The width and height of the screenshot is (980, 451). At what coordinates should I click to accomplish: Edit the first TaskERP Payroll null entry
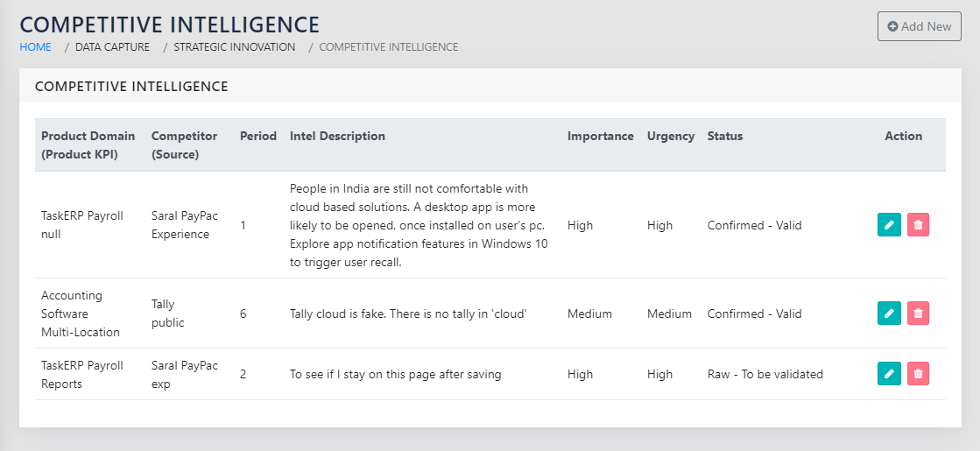coord(889,225)
